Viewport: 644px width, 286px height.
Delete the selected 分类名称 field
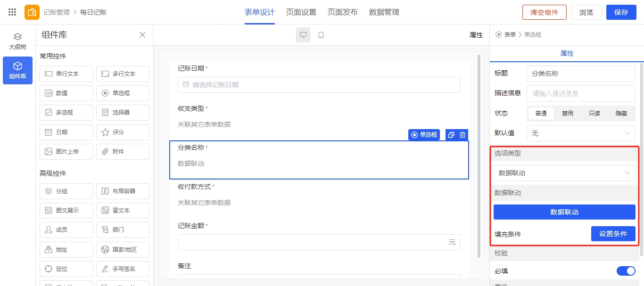(x=462, y=135)
